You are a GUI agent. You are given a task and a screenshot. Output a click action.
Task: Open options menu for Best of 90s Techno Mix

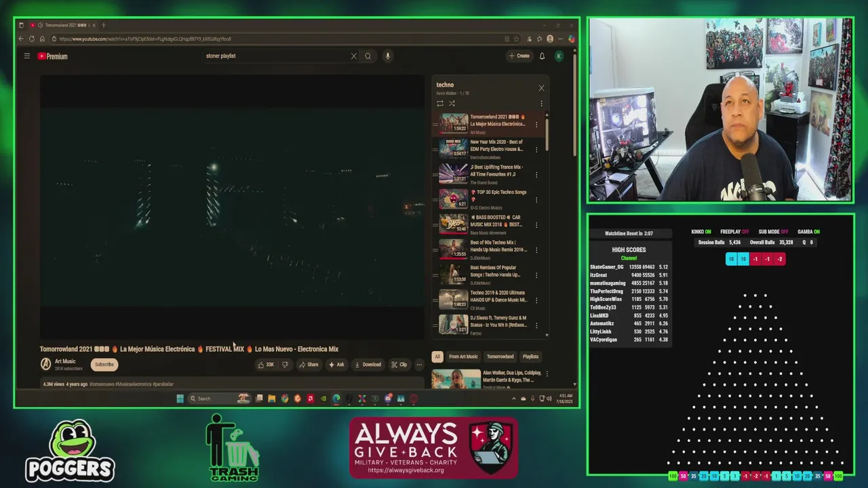click(536, 249)
